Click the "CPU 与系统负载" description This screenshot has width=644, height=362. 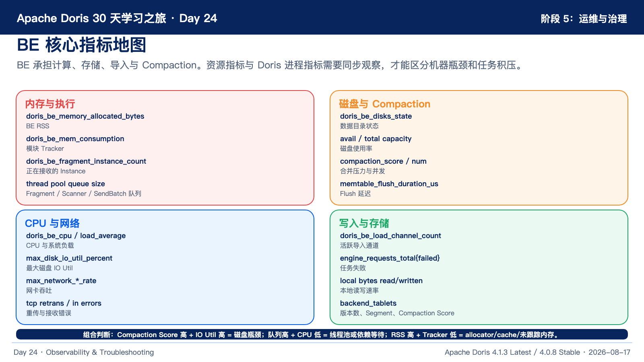click(50, 245)
